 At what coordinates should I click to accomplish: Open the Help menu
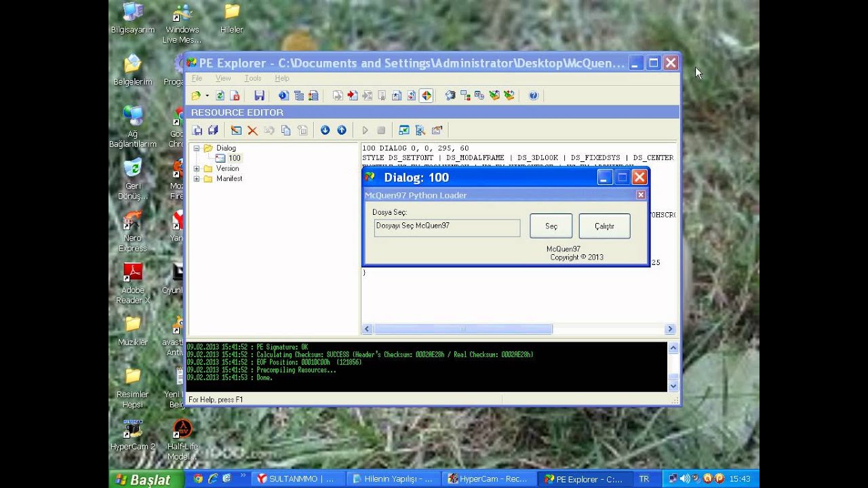pos(281,79)
